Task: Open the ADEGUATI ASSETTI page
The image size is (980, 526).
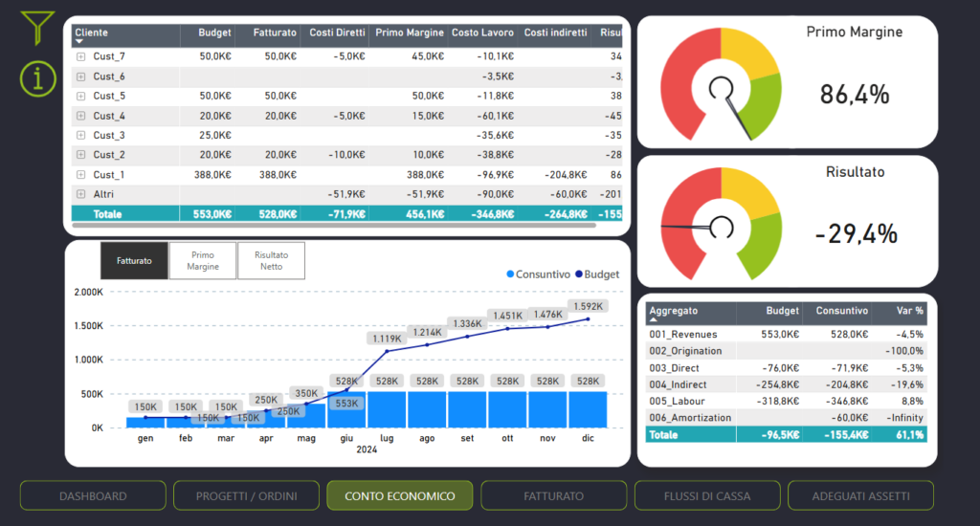Action: coord(860,495)
